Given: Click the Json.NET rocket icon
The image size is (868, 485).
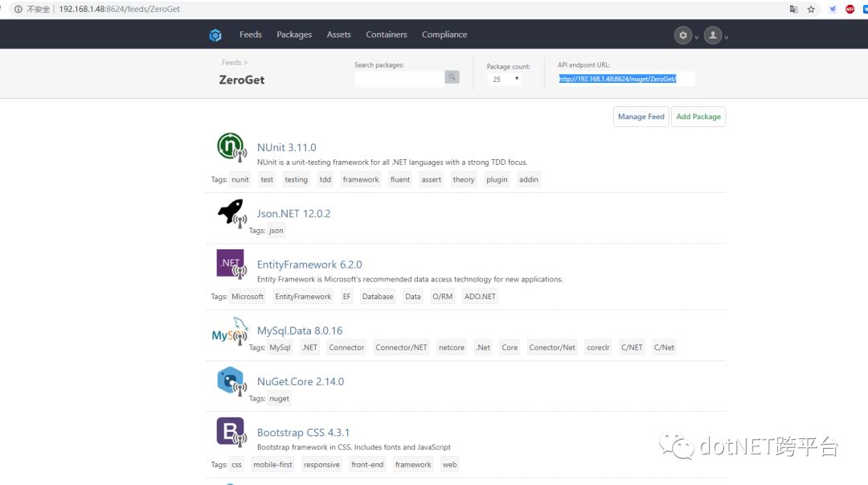Looking at the screenshot, I should click(x=231, y=213).
